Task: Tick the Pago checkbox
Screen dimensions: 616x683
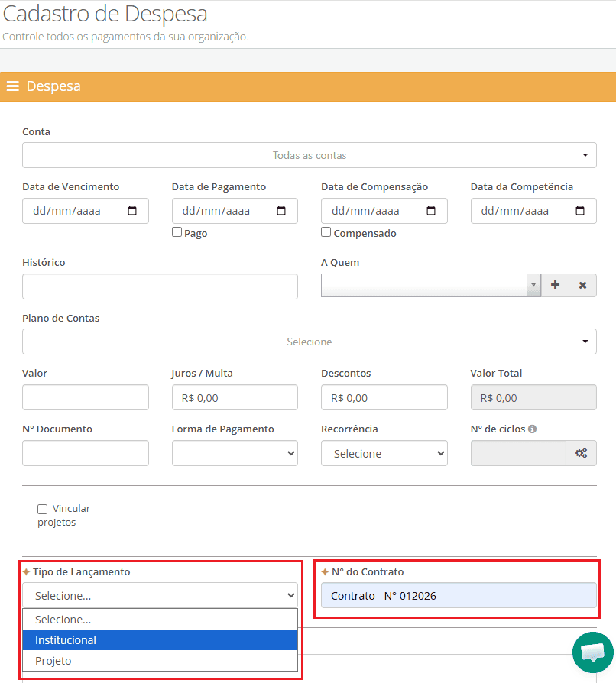Action: tap(177, 231)
